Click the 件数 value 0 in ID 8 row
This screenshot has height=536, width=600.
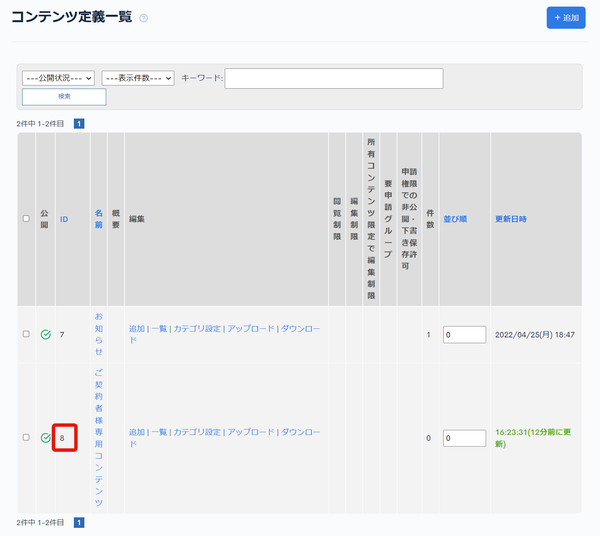point(428,438)
